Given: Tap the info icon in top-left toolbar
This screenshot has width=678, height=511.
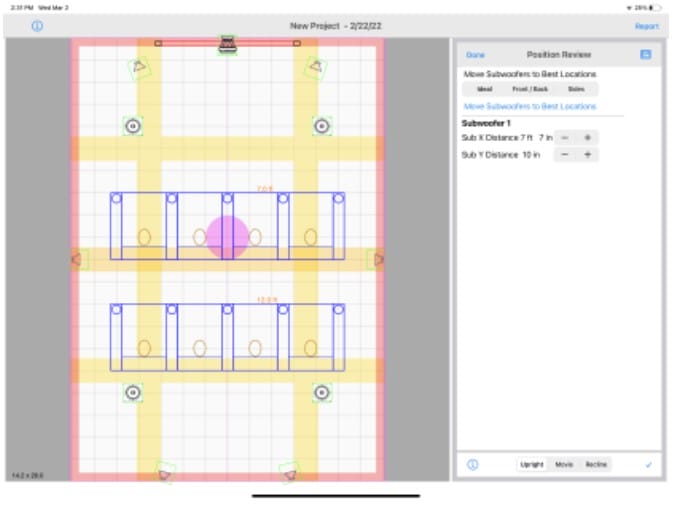Looking at the screenshot, I should pos(37,26).
